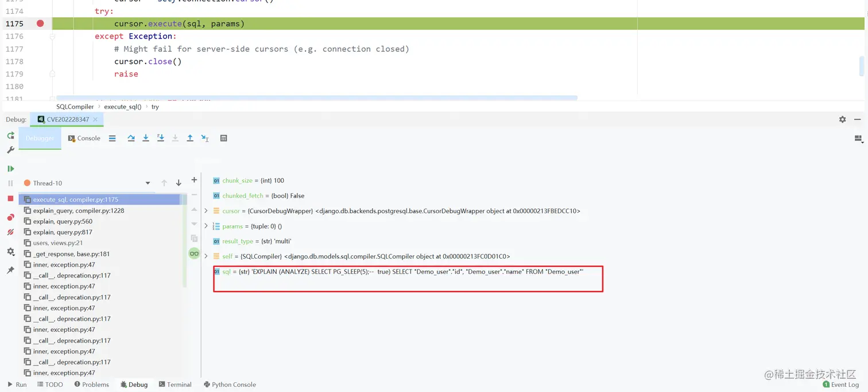Screen dimensions: 868x392
Task: Open Debug tool window options gear
Action: (x=842, y=120)
